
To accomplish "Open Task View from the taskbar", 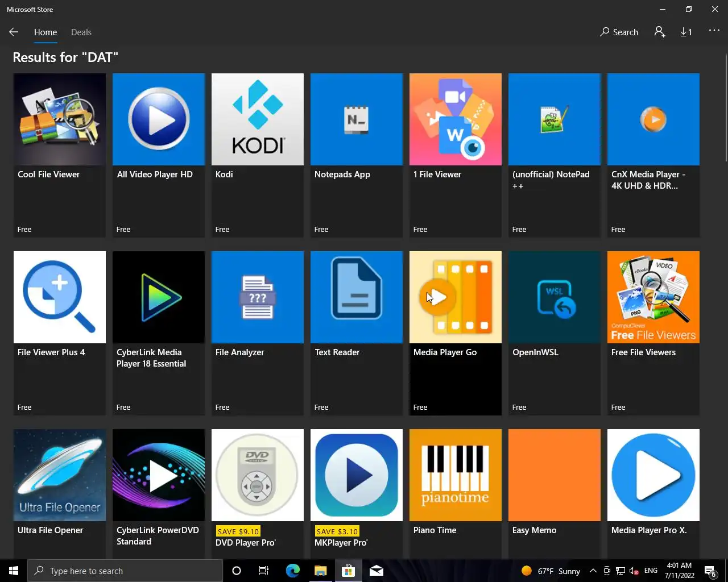I will [264, 571].
